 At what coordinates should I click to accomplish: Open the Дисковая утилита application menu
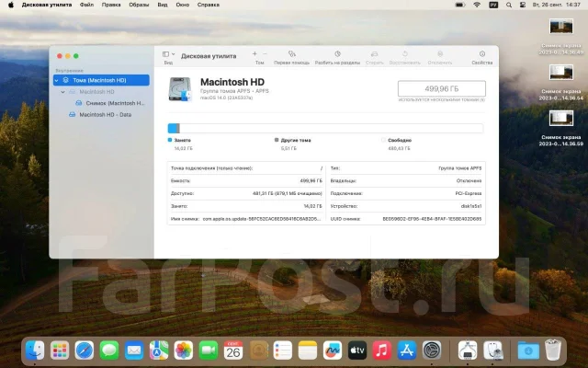coord(47,5)
